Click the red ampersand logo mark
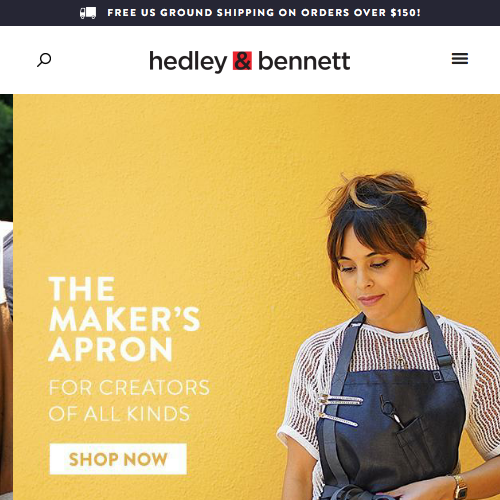This screenshot has height=500, width=500. [242, 61]
